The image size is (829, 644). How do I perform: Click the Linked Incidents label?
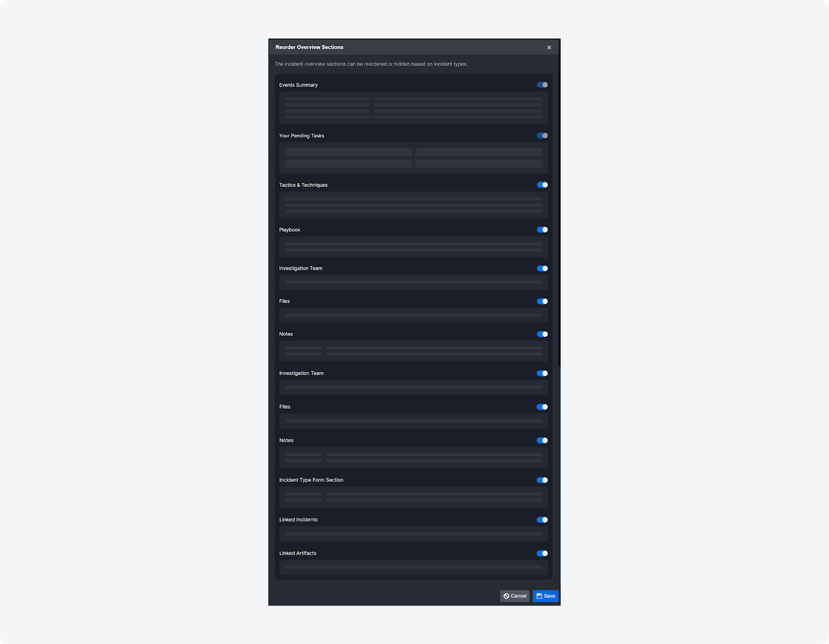pyautogui.click(x=298, y=520)
